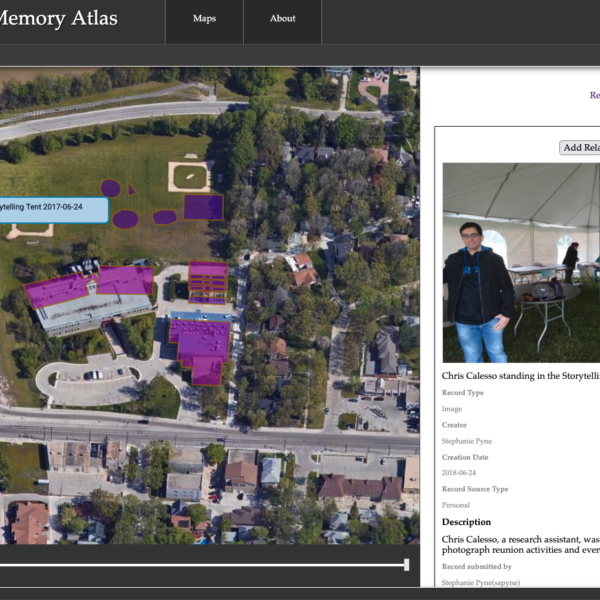The height and width of the screenshot is (600, 600).
Task: Select the large purple L-shaped school building
Action: tap(88, 288)
